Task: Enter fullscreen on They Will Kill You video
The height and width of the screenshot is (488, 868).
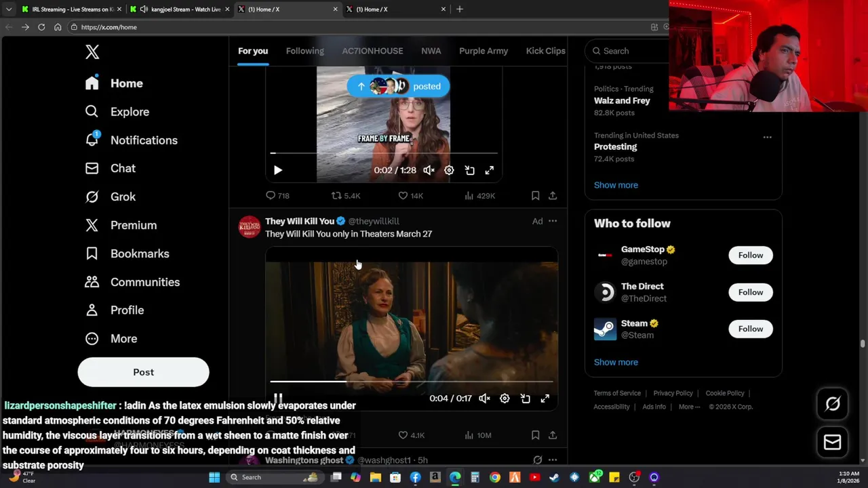Action: point(545,399)
